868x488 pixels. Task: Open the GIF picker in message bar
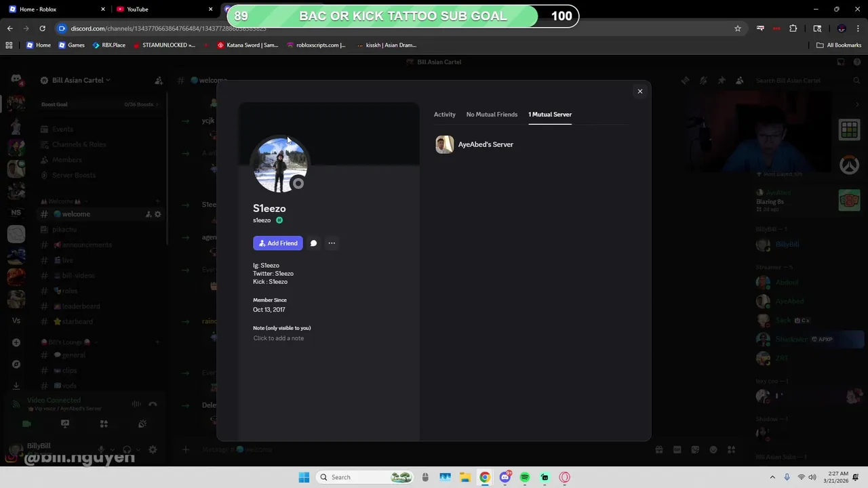tap(677, 449)
